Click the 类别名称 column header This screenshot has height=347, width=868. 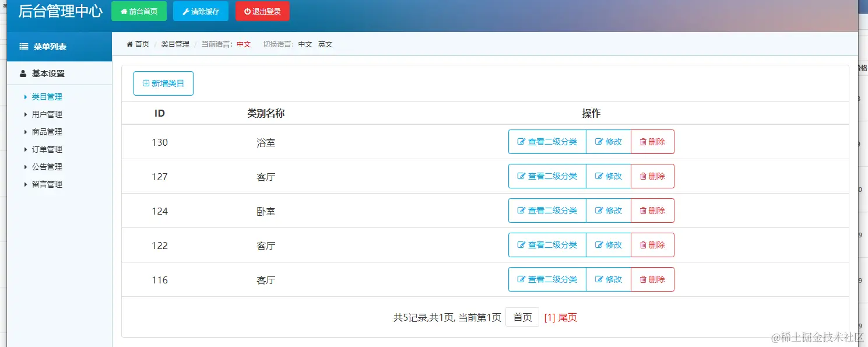click(266, 113)
